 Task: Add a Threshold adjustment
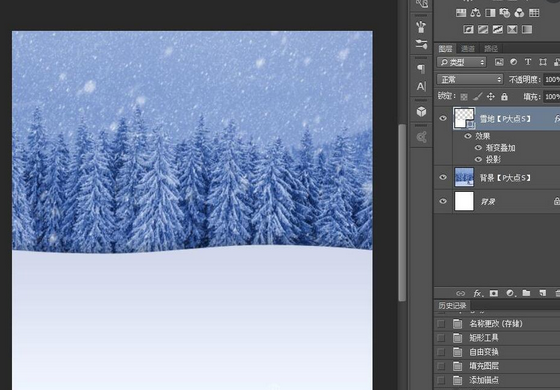click(x=498, y=29)
